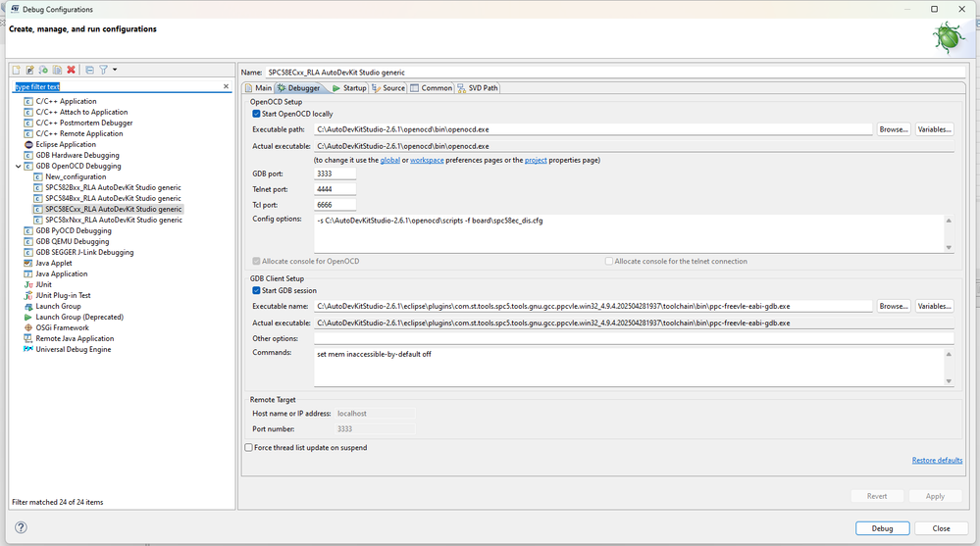Select SPC58ECxx_RLA AutoDevKit Studio generic
Screen dimensions: 980x546
[113, 209]
